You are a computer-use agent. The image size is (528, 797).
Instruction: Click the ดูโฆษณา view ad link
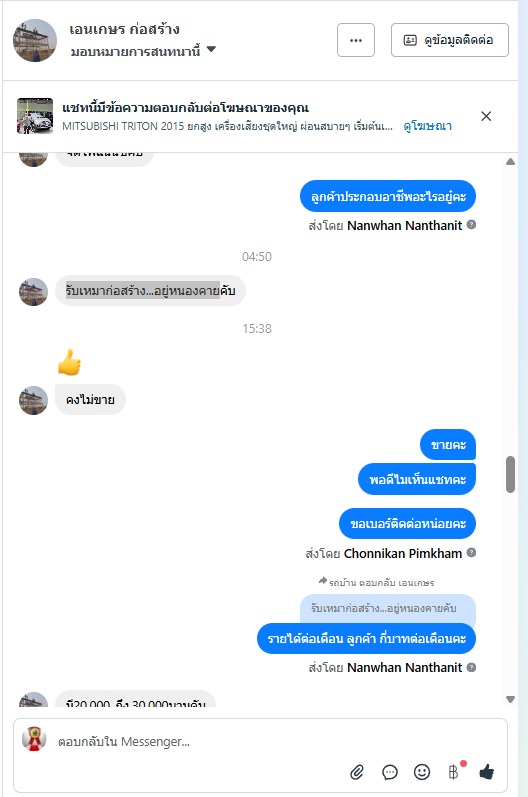pyautogui.click(x=427, y=126)
